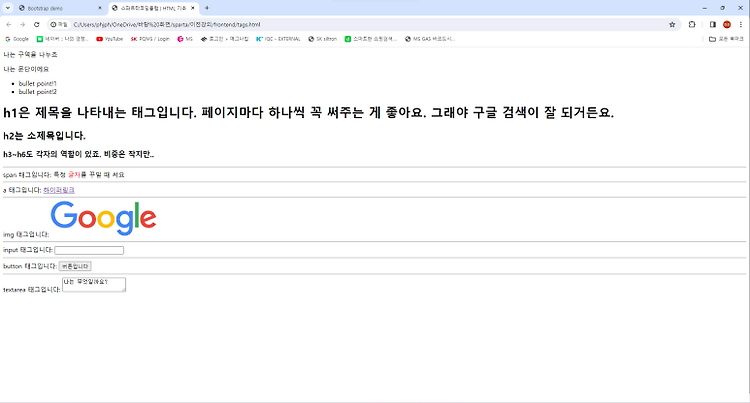
Task: Open a new tab with the plus button
Action: [207, 8]
